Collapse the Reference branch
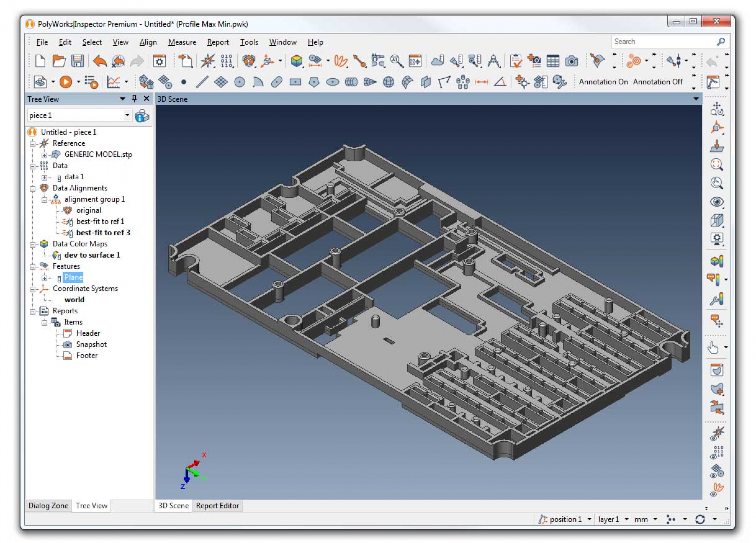The height and width of the screenshot is (543, 756). tap(33, 144)
